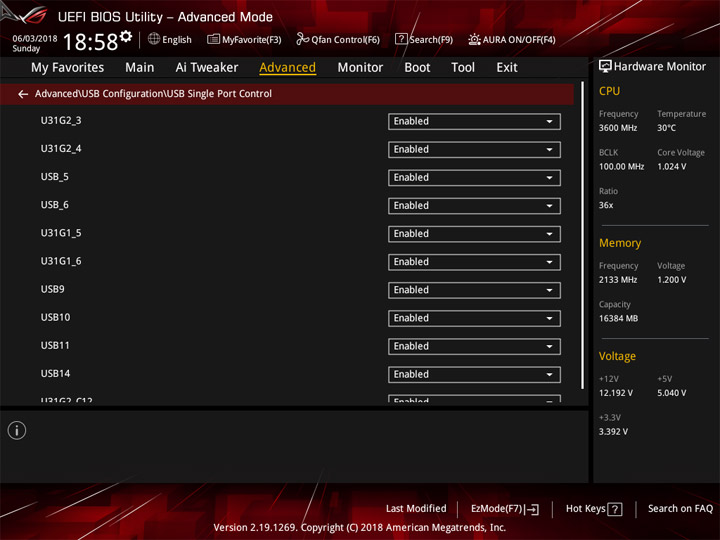Click the 06/03/2018 date
This screenshot has height=540, width=720.
tap(35, 38)
